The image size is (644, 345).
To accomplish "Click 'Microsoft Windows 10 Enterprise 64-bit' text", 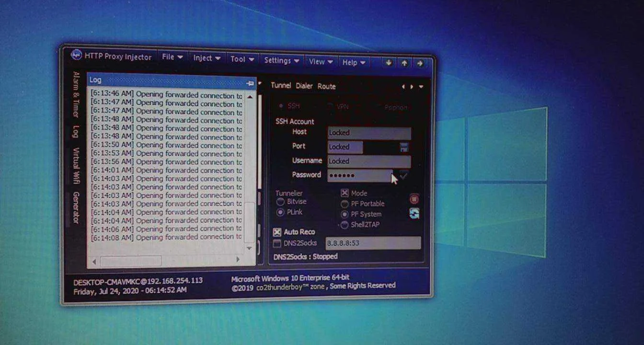I will pyautogui.click(x=290, y=278).
